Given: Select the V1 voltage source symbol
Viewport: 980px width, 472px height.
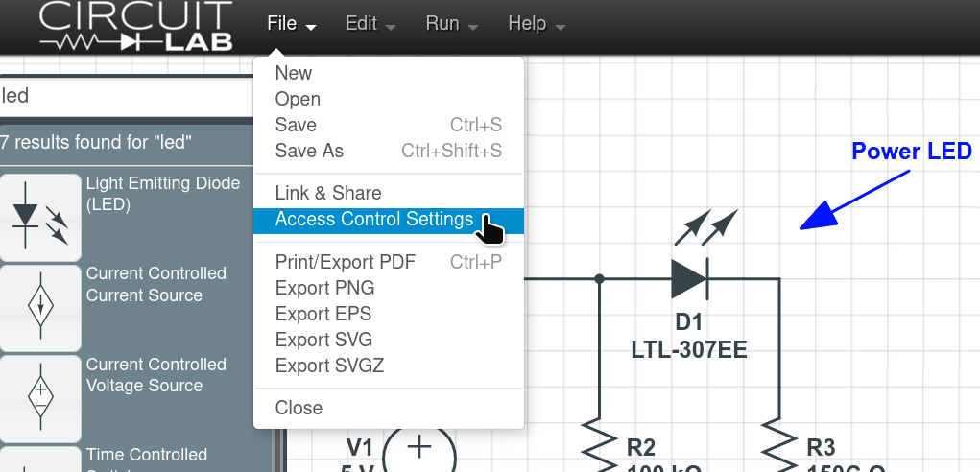Looking at the screenshot, I should 419,451.
